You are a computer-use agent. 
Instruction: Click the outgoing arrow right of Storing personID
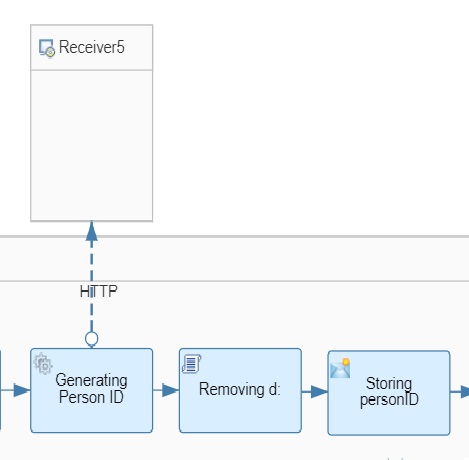[460, 391]
